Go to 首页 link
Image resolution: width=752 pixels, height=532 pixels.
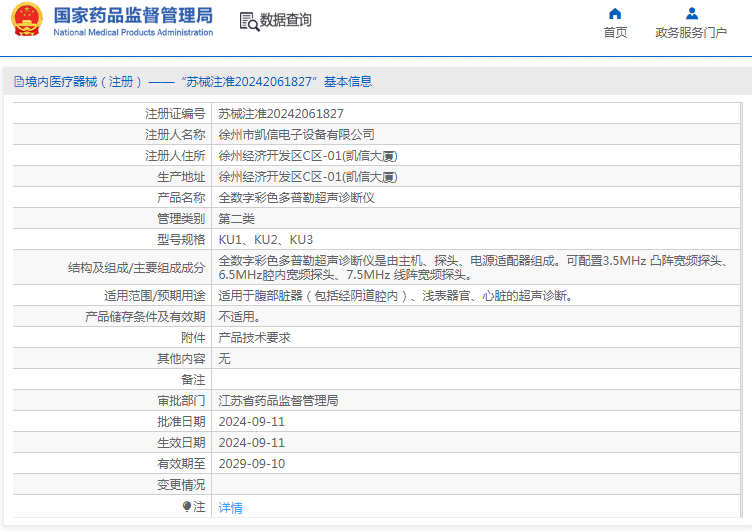[x=615, y=33]
